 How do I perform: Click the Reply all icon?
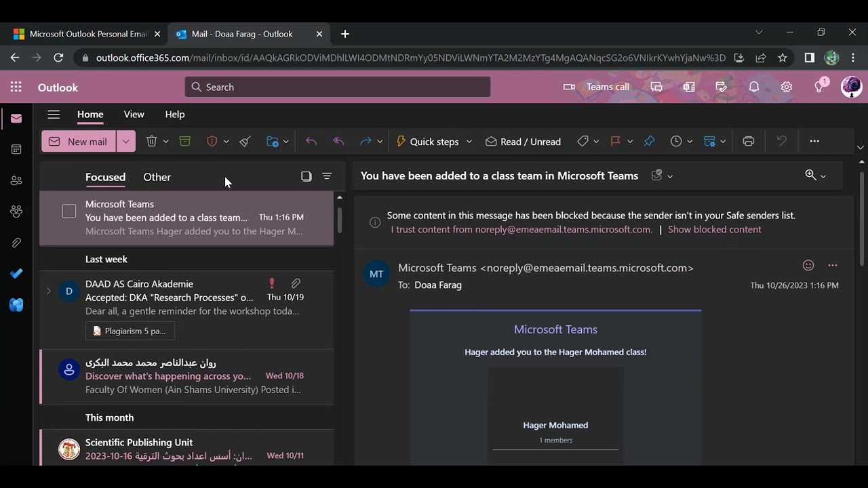[338, 141]
